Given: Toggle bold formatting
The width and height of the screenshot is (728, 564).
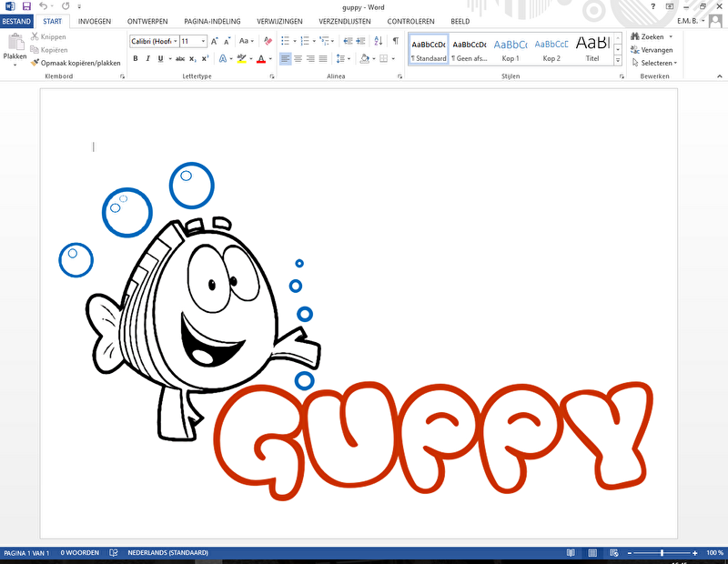Looking at the screenshot, I should 136,58.
